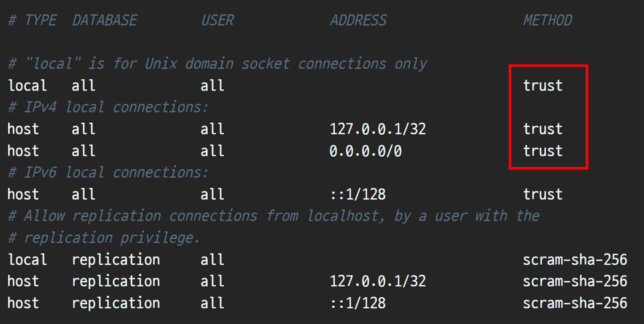Screen dimensions: 644x324
Task: Click the DATABASE column header
Action: pyautogui.click(x=104, y=20)
